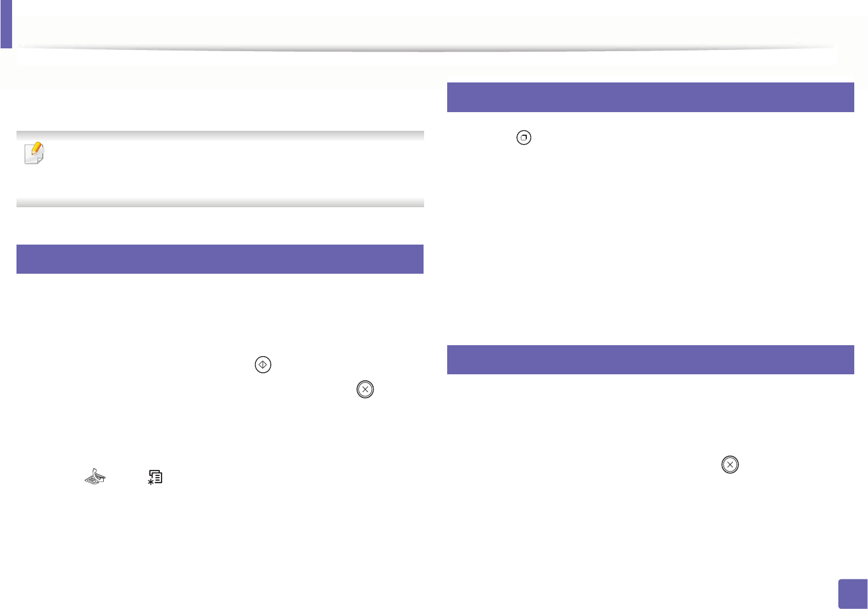Select the lower right purple section header
Viewport: 868px width, 609px height.
click(650, 359)
